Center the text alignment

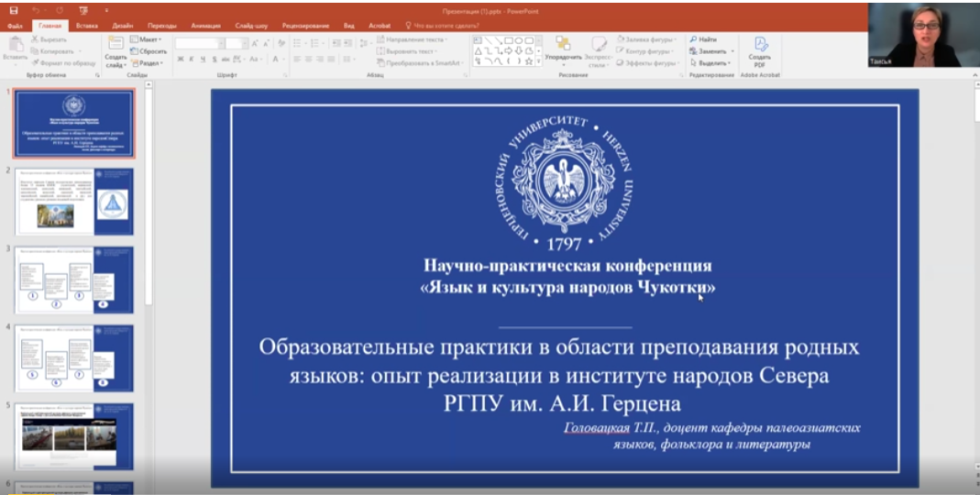coord(308,60)
